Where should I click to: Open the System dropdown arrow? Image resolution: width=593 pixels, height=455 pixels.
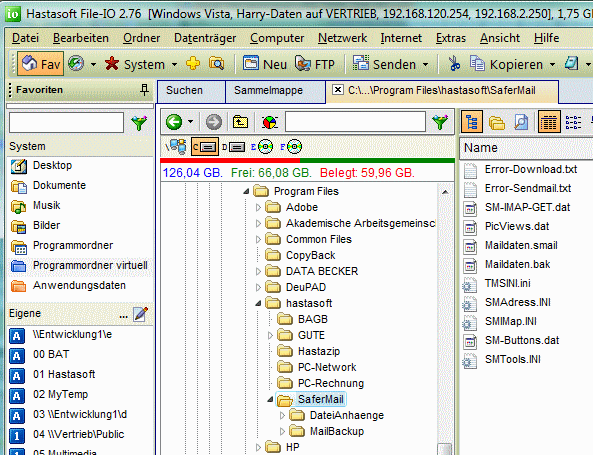pyautogui.click(x=174, y=64)
